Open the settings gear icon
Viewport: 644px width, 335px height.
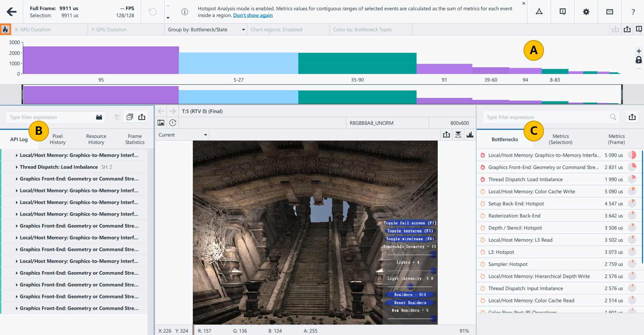pos(586,12)
